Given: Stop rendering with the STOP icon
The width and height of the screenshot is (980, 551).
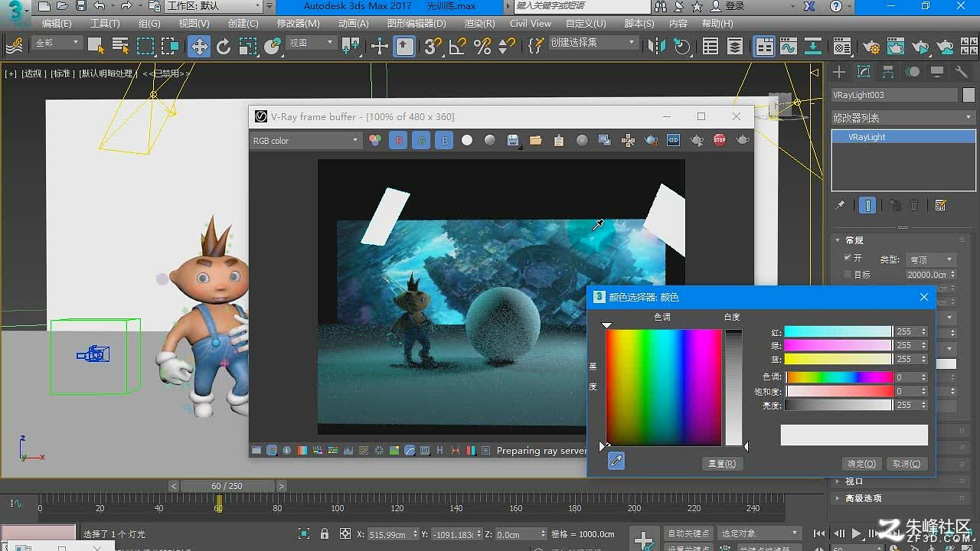Looking at the screenshot, I should pyautogui.click(x=720, y=140).
